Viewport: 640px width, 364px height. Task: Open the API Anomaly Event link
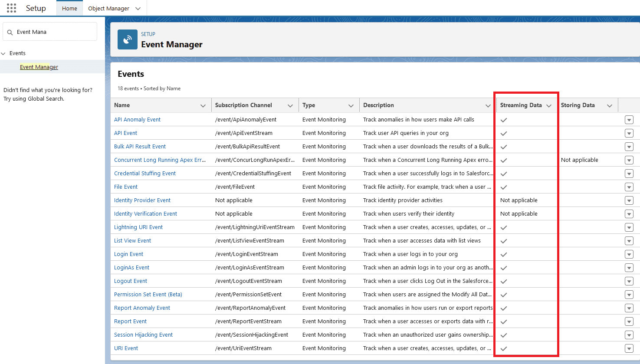tap(137, 120)
